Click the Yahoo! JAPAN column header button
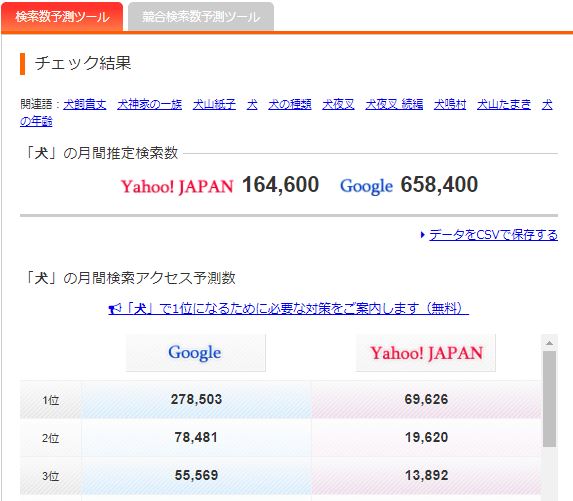Screen dimensions: 573x501 426,353
